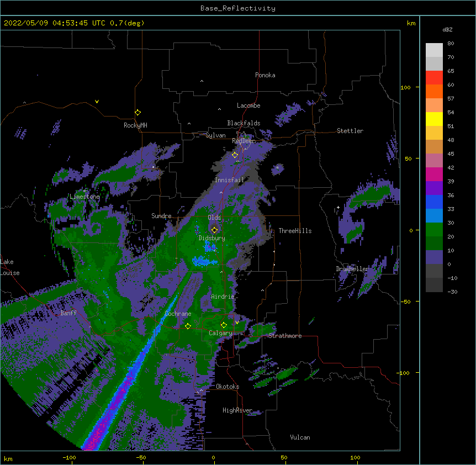Screen dimensions: 476x465
Task: Click the Blackfalds town label
Action: click(244, 123)
